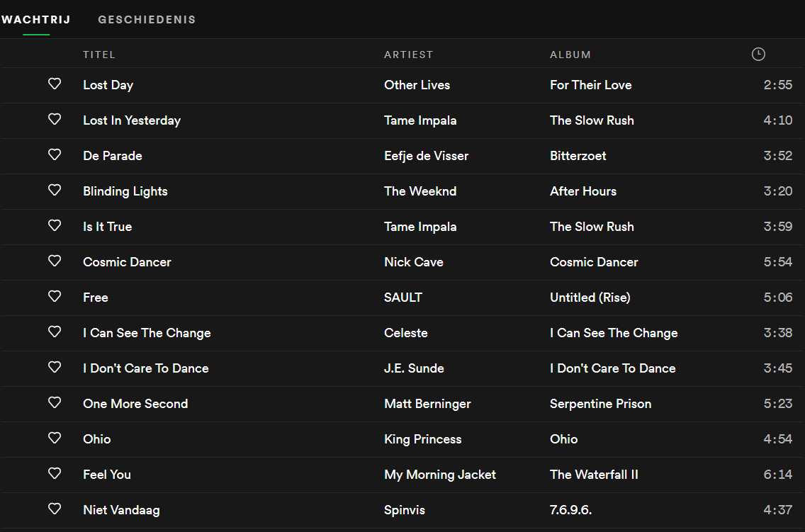805x532 pixels.
Task: Open the I Don't Care To Dance album link
Action: pos(612,368)
